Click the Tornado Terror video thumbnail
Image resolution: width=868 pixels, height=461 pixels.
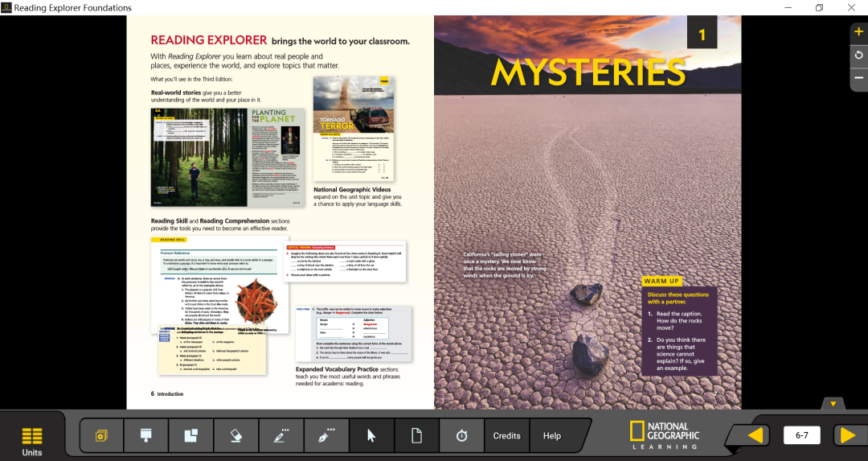pyautogui.click(x=354, y=129)
